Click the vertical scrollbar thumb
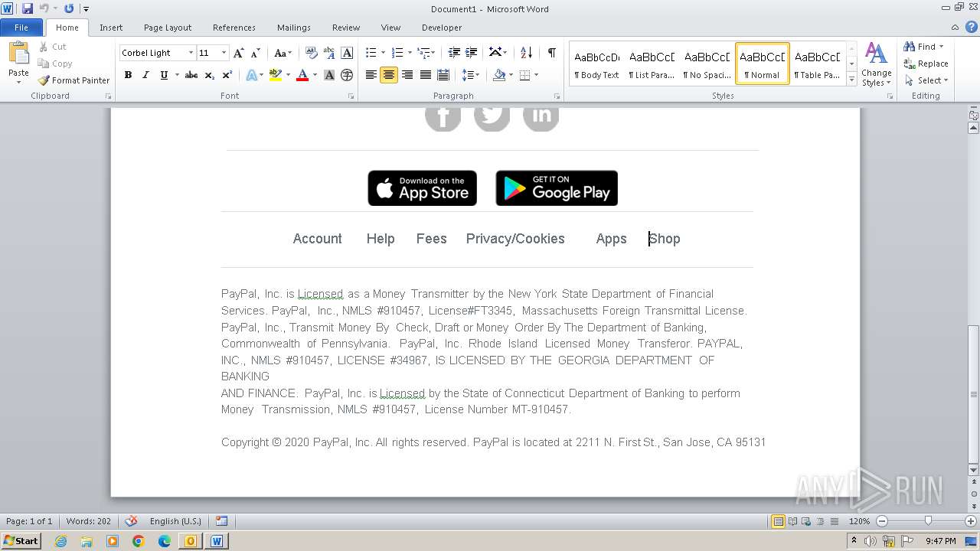This screenshot has height=551, width=980. (x=974, y=394)
